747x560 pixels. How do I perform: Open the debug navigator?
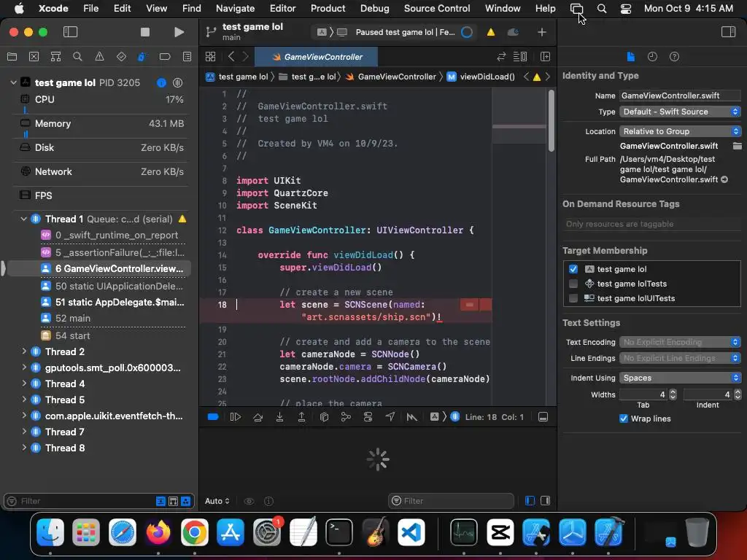click(142, 57)
